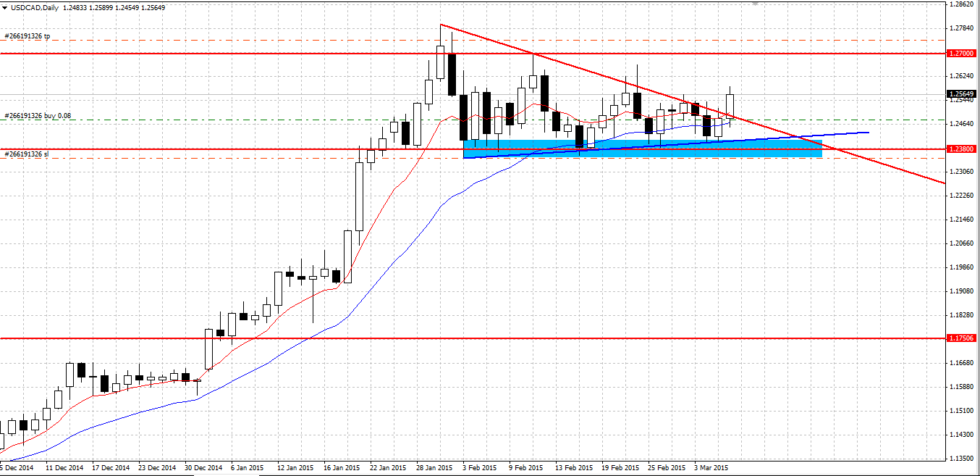Image resolution: width=980 pixels, height=476 pixels.
Task: Click the 25 Feb 2015 date label
Action: 667,468
